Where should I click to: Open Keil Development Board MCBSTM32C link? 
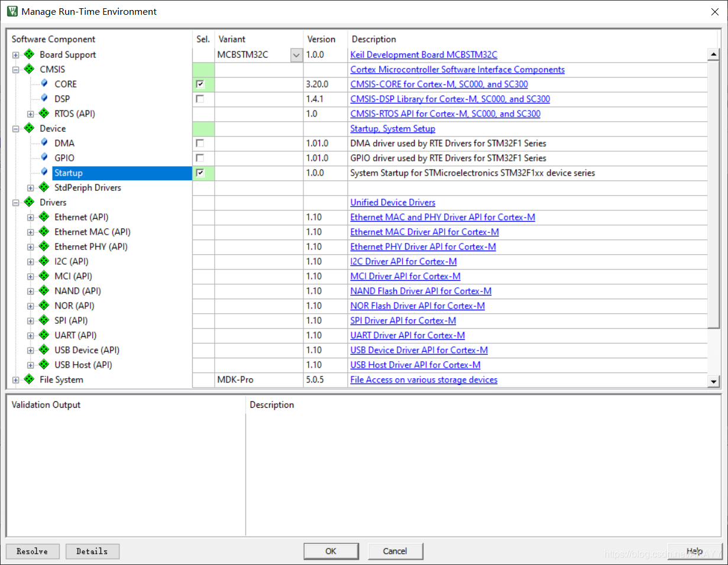[x=424, y=55]
